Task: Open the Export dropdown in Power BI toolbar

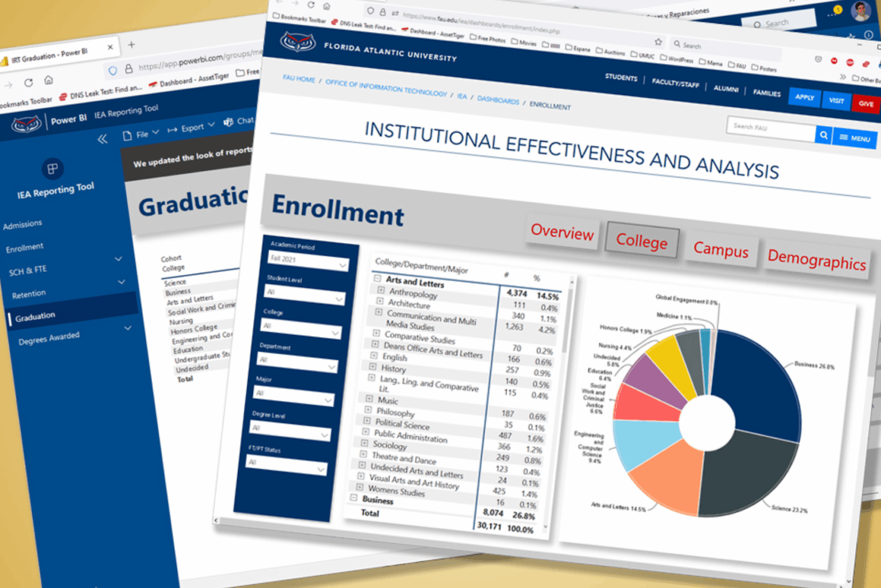Action: pyautogui.click(x=192, y=127)
